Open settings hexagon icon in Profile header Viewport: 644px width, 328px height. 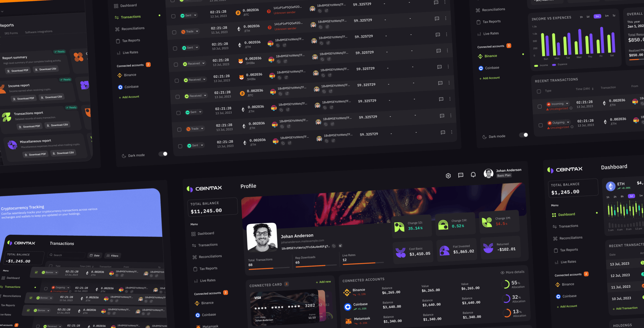pos(448,176)
